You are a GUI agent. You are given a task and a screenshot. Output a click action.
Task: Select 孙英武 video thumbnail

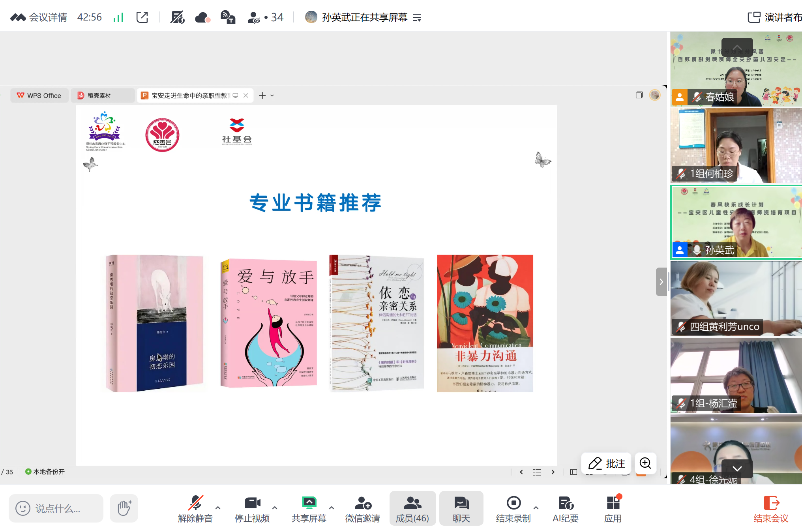pos(736,222)
